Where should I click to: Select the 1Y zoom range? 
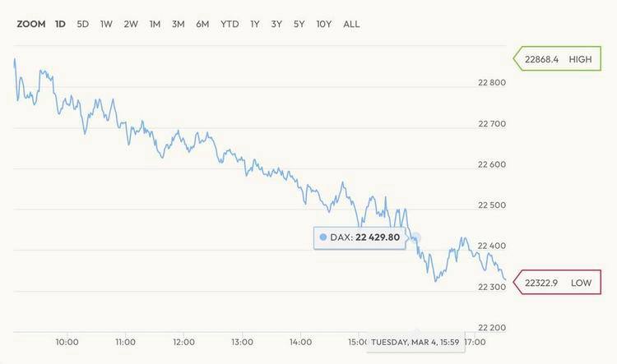pyautogui.click(x=255, y=24)
